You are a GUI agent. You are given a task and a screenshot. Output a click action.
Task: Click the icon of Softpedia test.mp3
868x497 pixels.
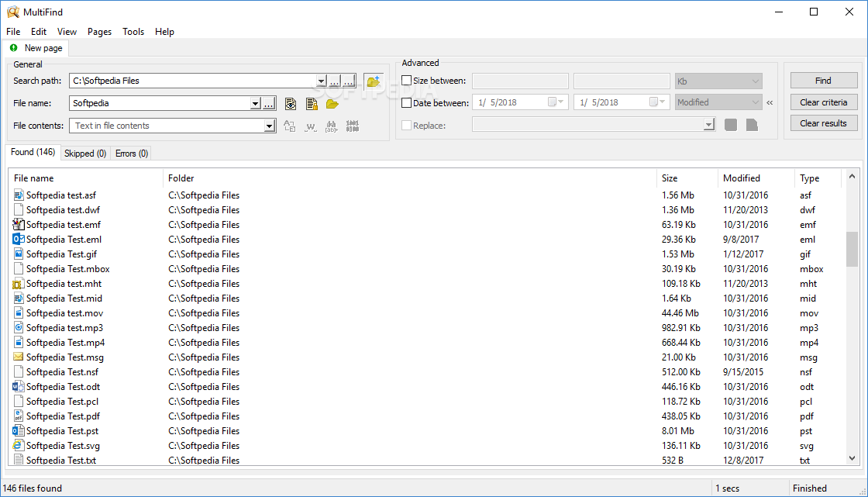click(x=19, y=327)
